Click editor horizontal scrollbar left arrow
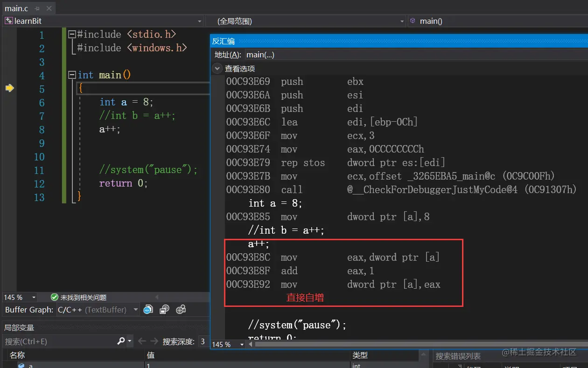 pos(156,298)
